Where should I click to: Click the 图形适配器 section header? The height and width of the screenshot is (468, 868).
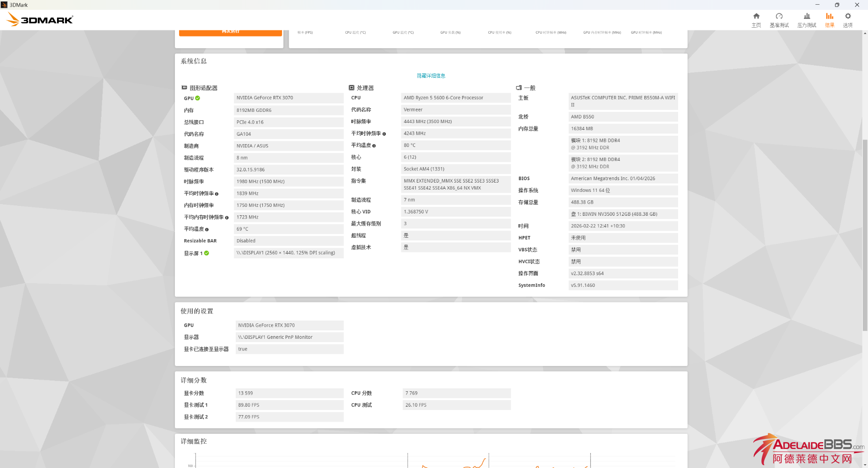point(203,88)
